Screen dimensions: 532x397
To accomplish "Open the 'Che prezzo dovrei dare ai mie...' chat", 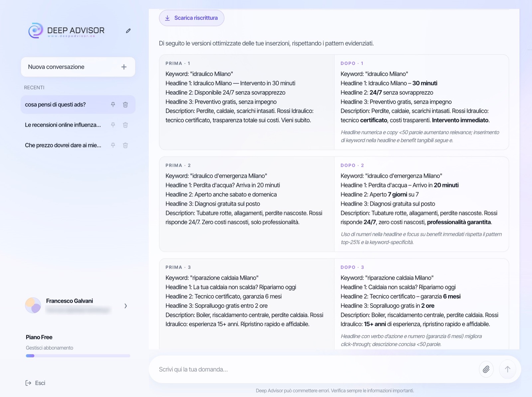I will click(x=63, y=145).
